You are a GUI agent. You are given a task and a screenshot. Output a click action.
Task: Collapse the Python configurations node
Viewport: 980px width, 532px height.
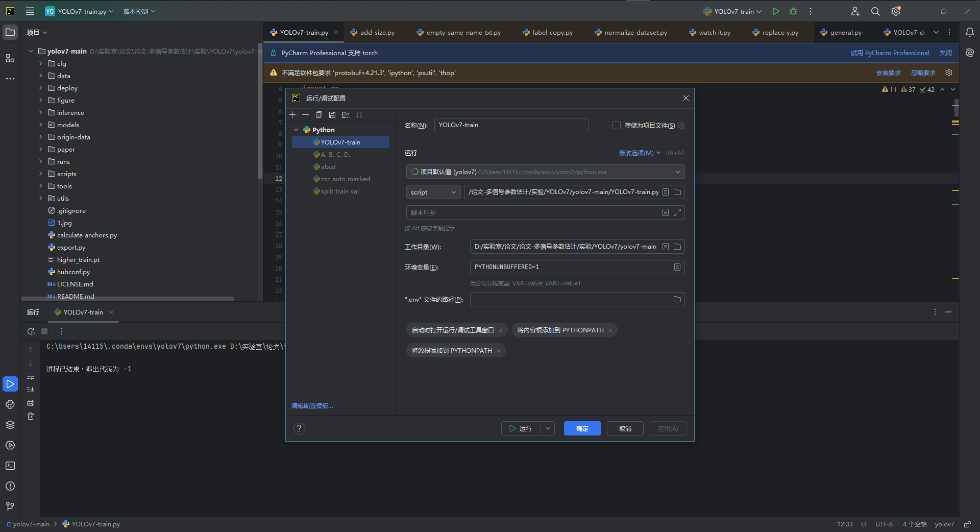point(296,130)
